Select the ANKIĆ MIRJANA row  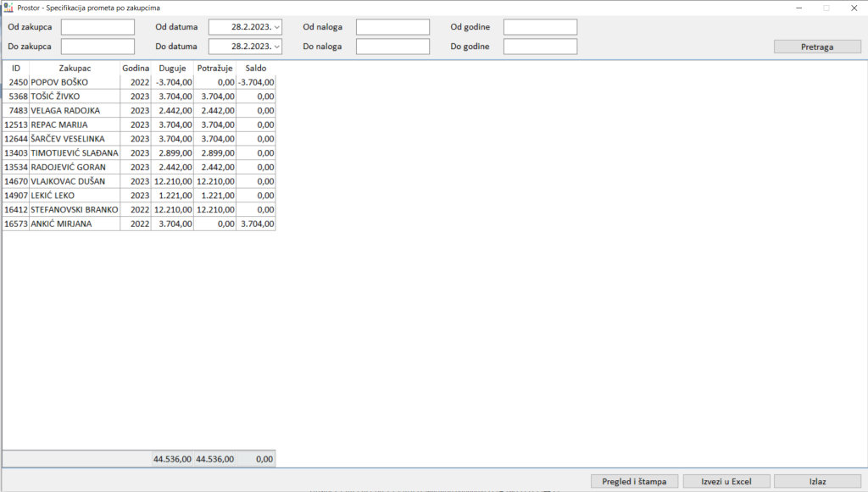75,224
